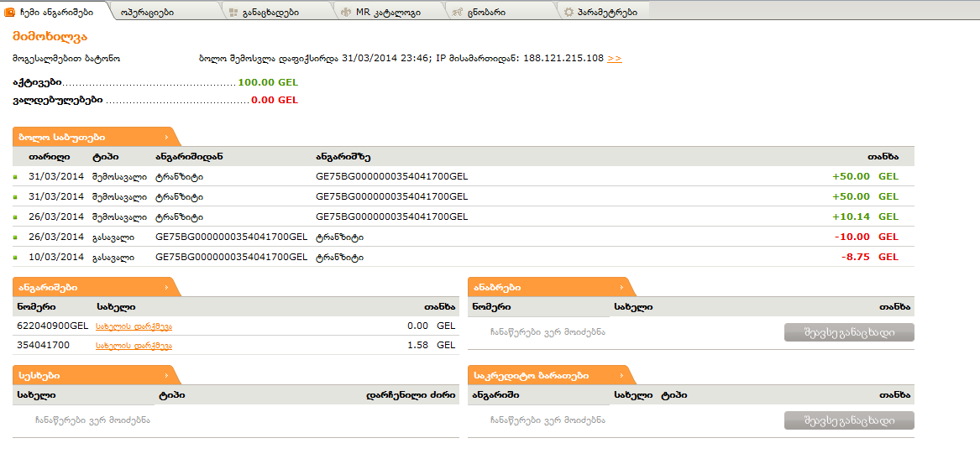Click the დარჩენილი ძირი column header
The height and width of the screenshot is (459, 980).
410,394
